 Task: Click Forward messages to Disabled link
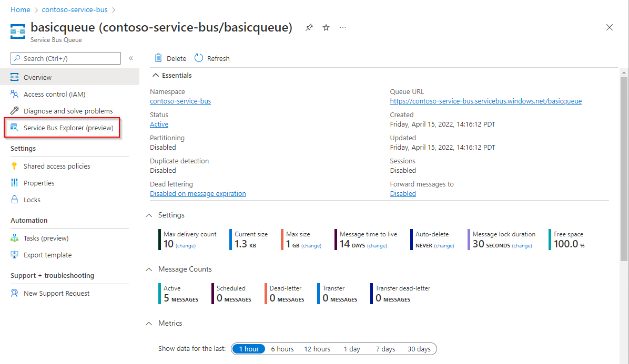[x=403, y=194]
